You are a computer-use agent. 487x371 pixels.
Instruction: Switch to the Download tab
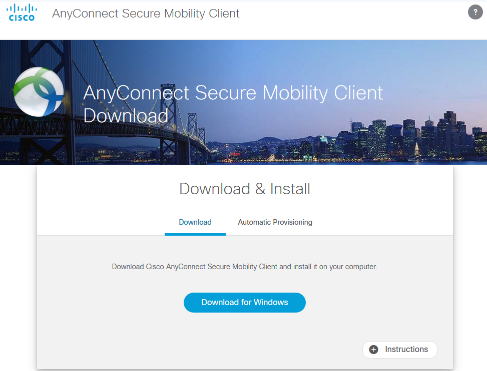(195, 222)
